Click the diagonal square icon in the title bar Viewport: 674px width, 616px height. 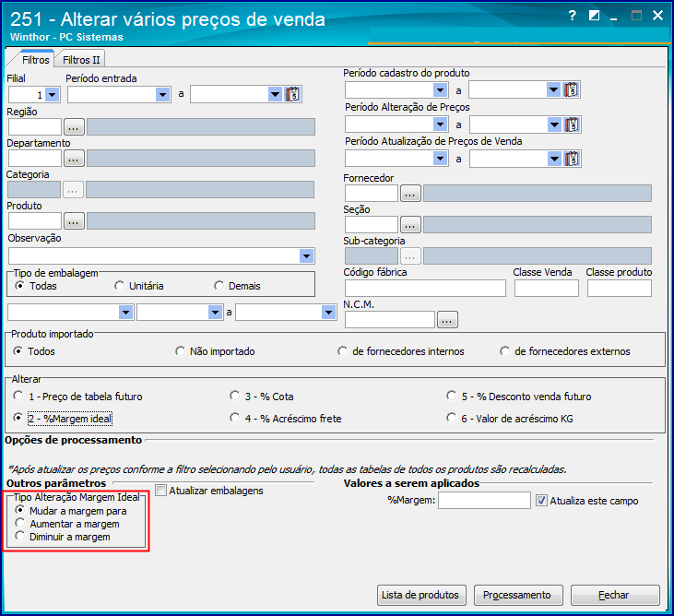click(x=594, y=16)
